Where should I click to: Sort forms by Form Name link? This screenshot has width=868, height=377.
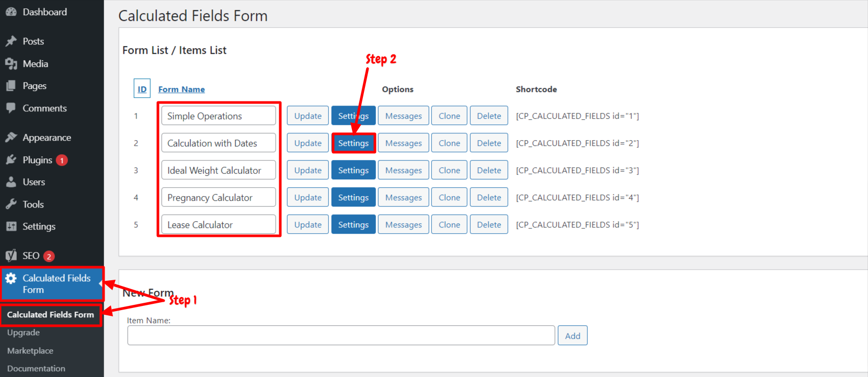tap(181, 89)
